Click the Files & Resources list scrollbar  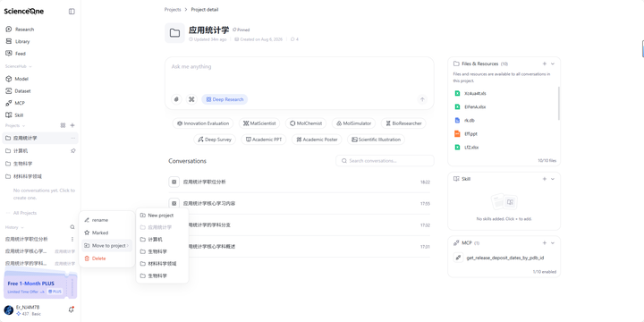click(558, 104)
